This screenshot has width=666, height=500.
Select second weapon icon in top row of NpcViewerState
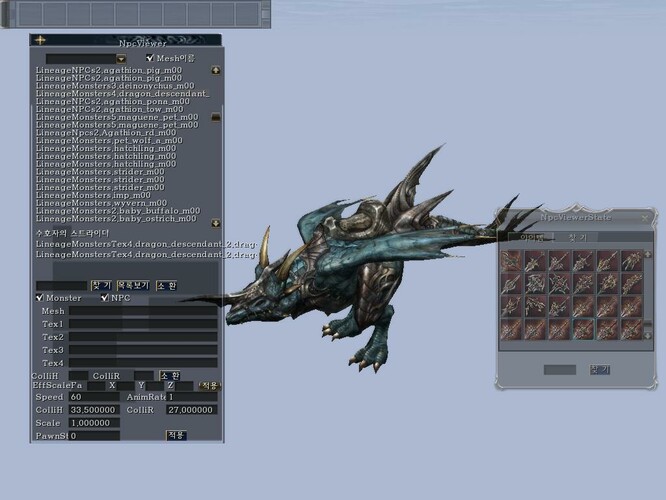[x=535, y=260]
